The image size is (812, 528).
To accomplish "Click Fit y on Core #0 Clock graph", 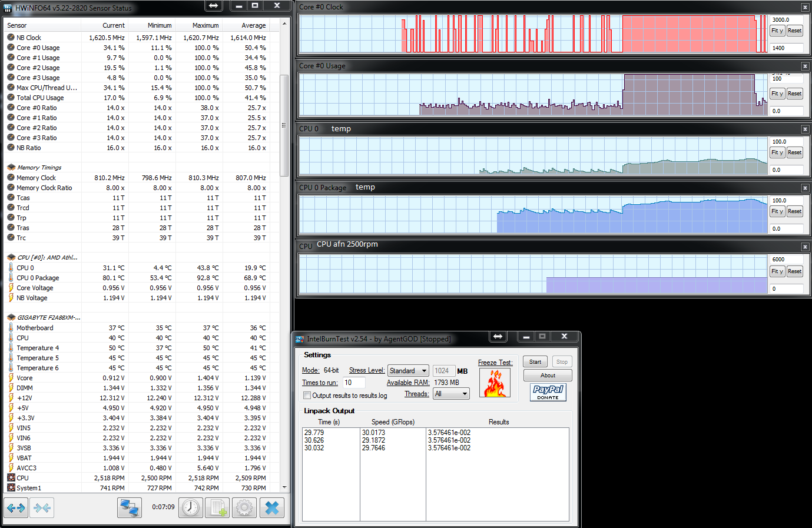I will pyautogui.click(x=777, y=31).
